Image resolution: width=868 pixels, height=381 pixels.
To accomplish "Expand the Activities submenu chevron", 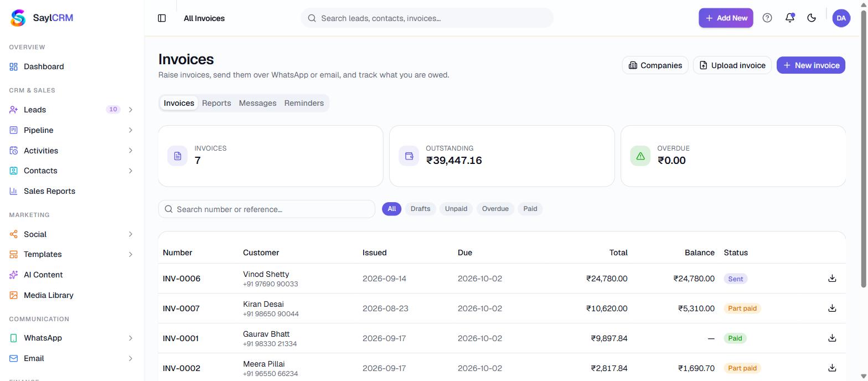I will point(131,151).
